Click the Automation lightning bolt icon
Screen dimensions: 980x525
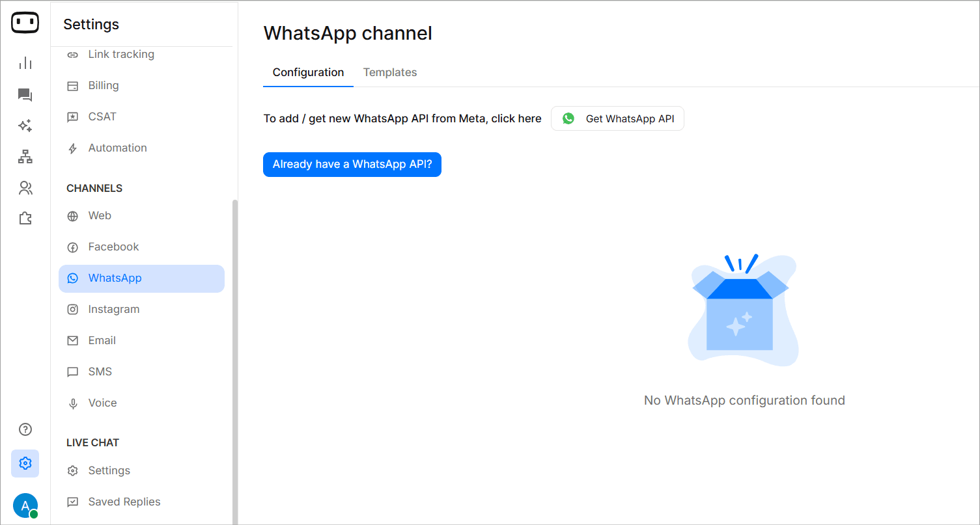click(x=73, y=148)
